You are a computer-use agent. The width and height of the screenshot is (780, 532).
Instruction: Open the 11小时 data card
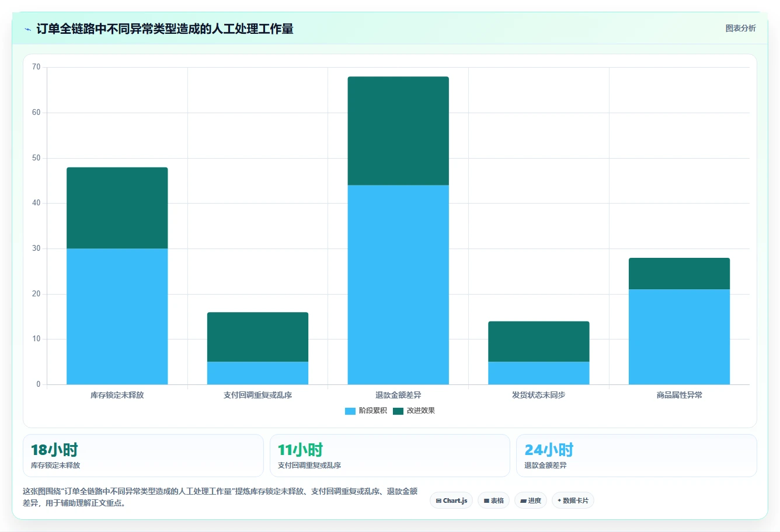click(390, 456)
